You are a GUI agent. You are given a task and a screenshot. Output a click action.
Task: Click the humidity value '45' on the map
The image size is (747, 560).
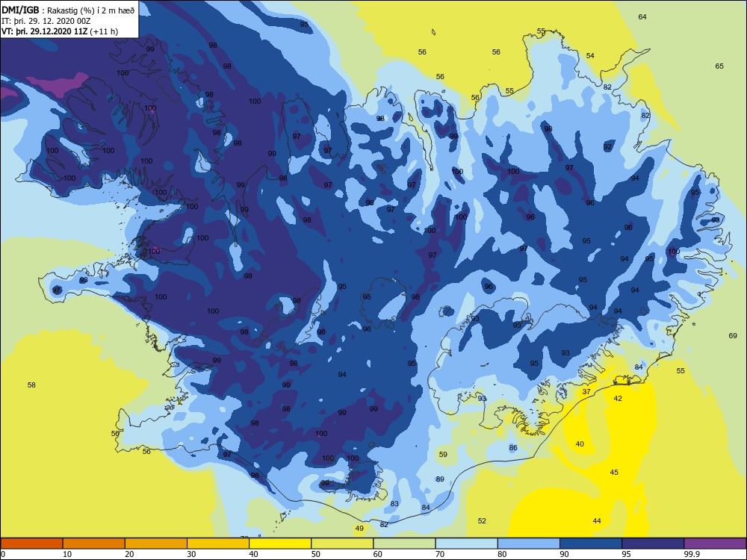point(614,473)
